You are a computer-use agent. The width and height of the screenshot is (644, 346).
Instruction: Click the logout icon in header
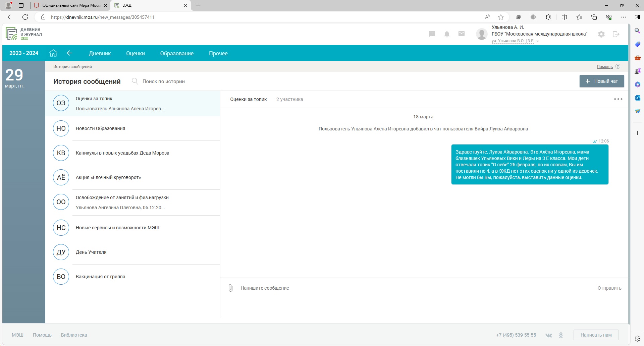616,34
